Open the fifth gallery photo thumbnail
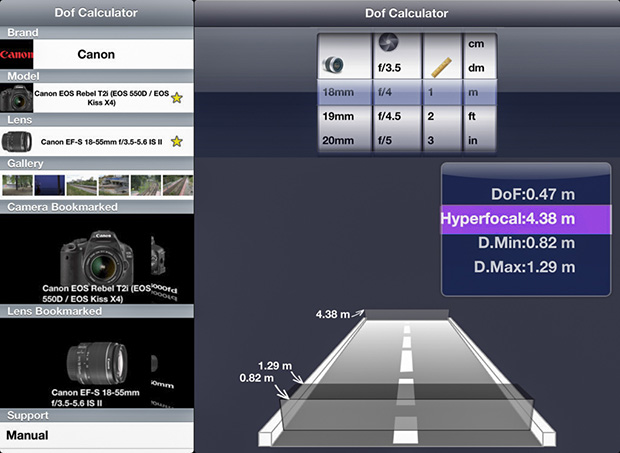The height and width of the screenshot is (453, 620). (146, 185)
